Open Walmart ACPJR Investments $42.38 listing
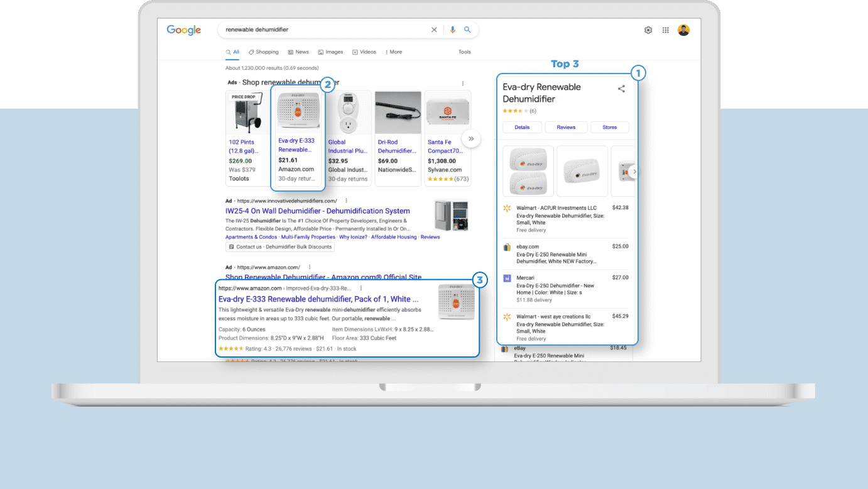868x489 pixels. [x=566, y=219]
